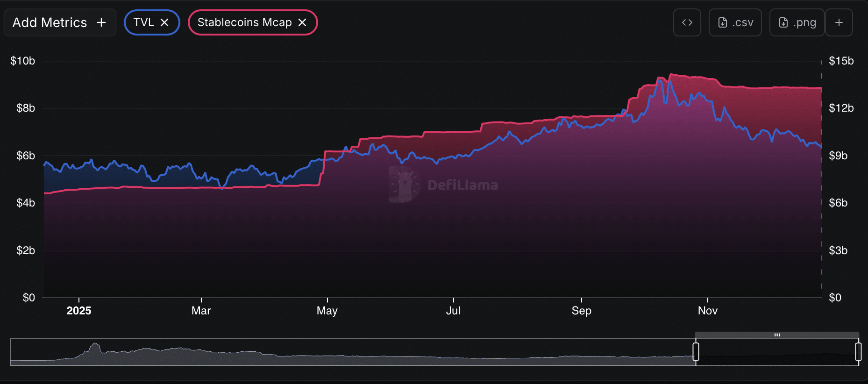This screenshot has height=384, width=868.
Task: Export the chart with .png button
Action: click(x=797, y=22)
